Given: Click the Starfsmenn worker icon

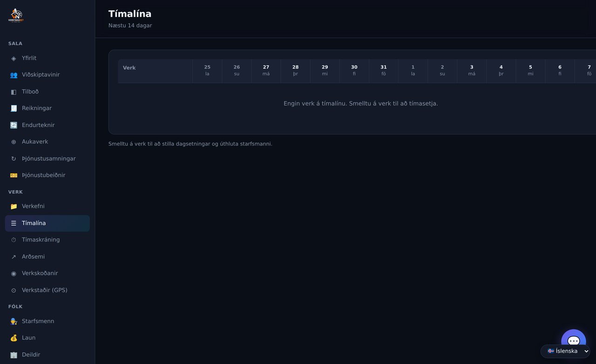Looking at the screenshot, I should (14, 321).
